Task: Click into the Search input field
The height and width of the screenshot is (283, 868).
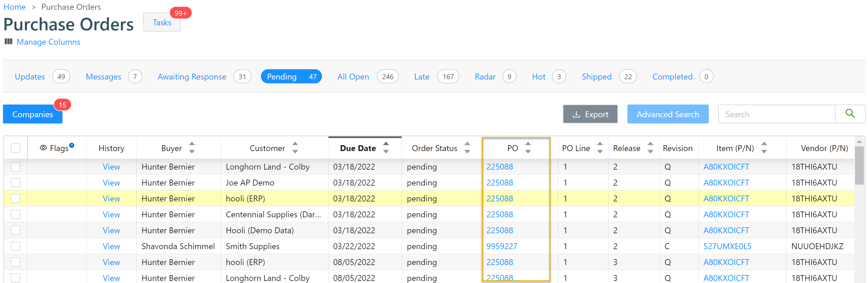Action: 777,114
